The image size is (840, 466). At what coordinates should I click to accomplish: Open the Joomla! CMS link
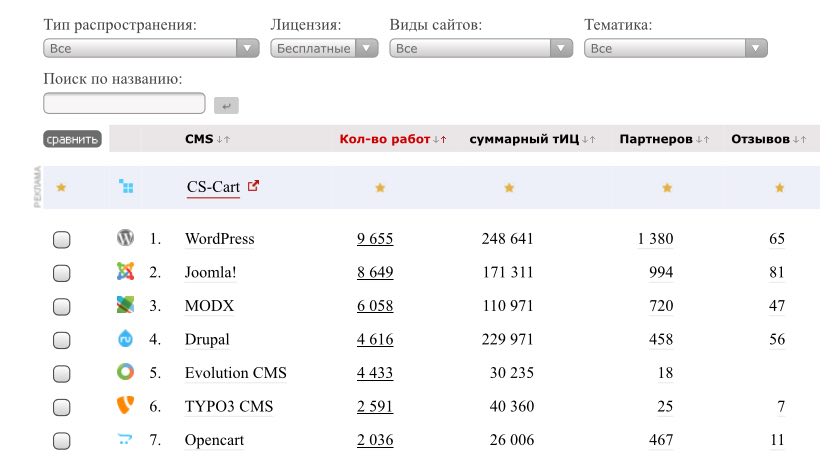(211, 273)
